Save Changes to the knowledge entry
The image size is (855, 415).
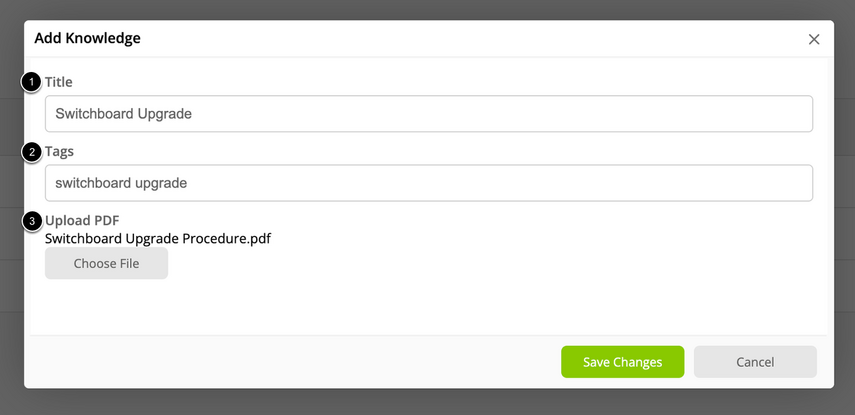pyautogui.click(x=622, y=362)
